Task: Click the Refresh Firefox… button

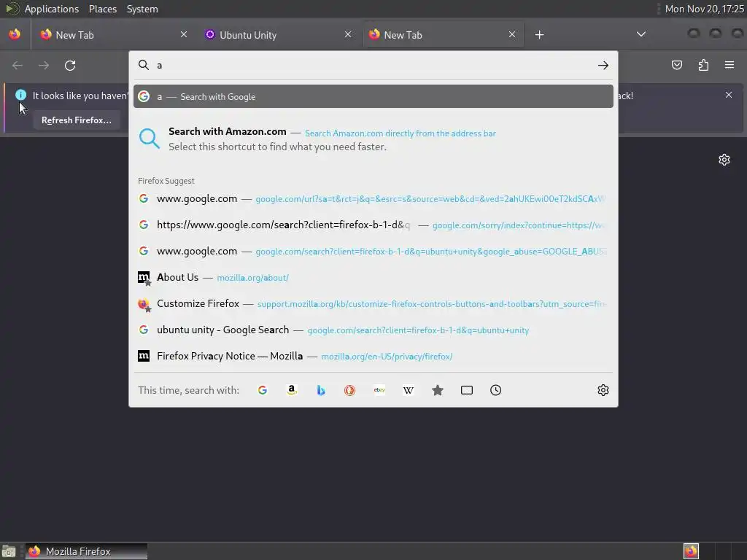Action: coord(76,120)
